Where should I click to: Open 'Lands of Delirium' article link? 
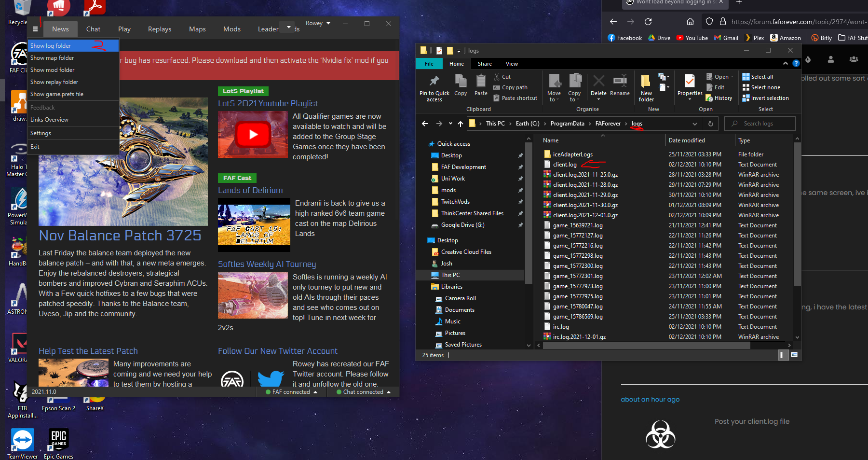click(250, 190)
